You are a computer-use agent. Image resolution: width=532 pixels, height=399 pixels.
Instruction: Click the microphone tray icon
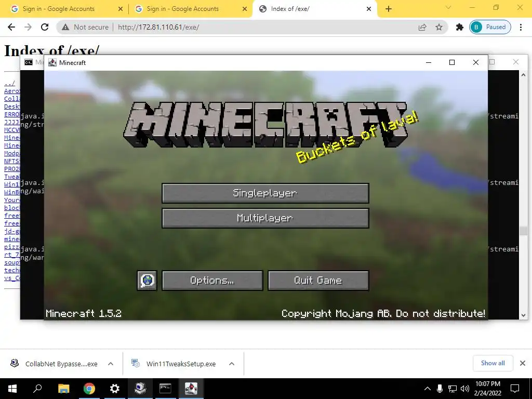click(x=440, y=389)
